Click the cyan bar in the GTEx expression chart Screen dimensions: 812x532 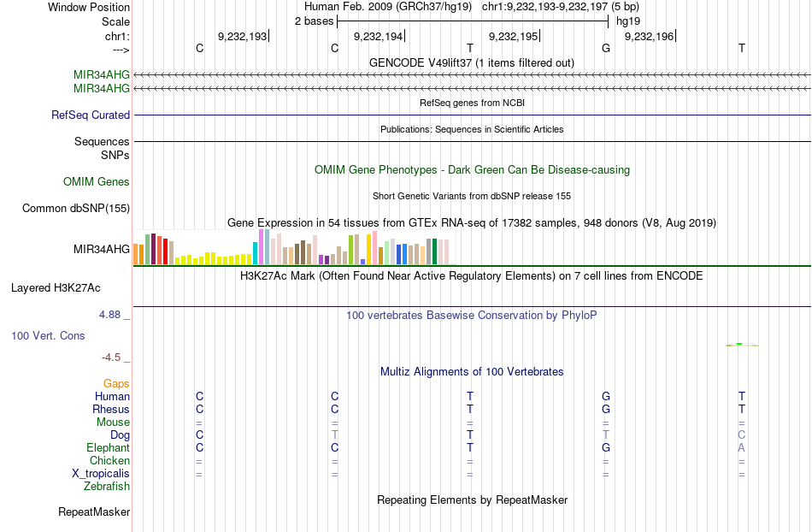pyautogui.click(x=255, y=253)
